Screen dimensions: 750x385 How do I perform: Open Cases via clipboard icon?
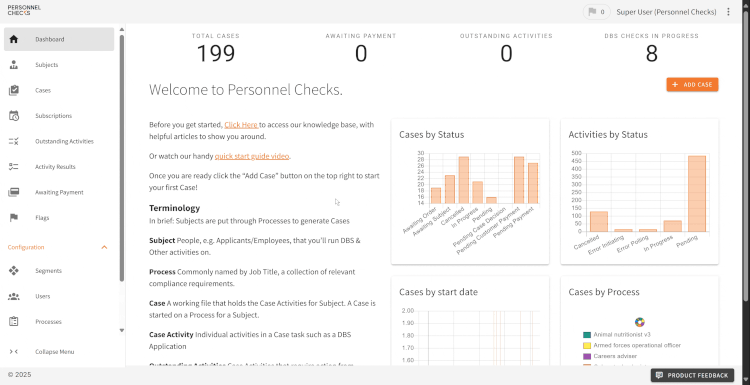click(13, 90)
